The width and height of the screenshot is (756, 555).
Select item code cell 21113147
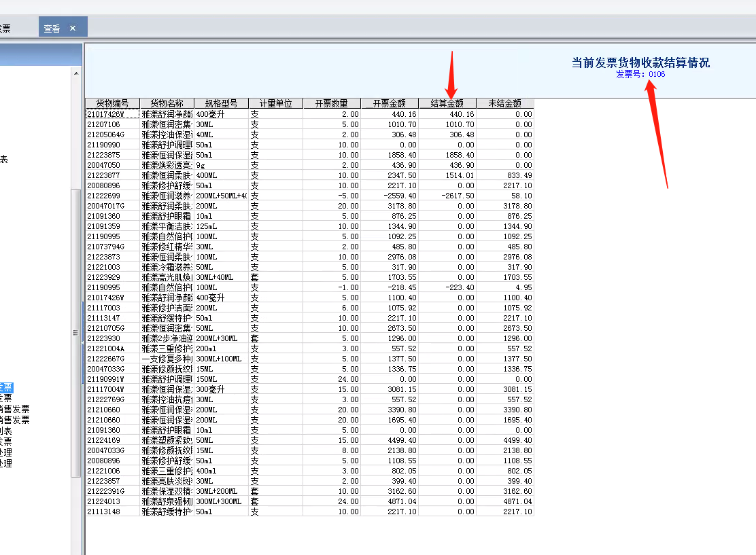pos(112,318)
